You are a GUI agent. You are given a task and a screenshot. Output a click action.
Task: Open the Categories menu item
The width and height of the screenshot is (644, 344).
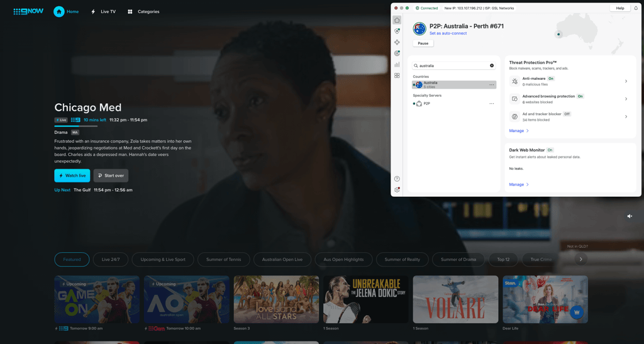click(143, 11)
